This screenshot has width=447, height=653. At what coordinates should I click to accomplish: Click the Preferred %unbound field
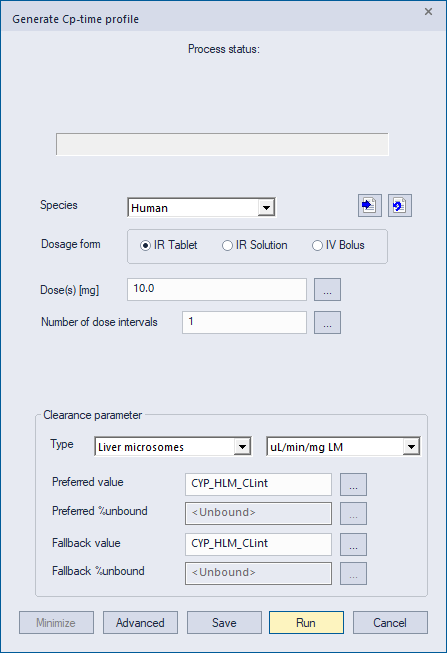[x=258, y=513]
